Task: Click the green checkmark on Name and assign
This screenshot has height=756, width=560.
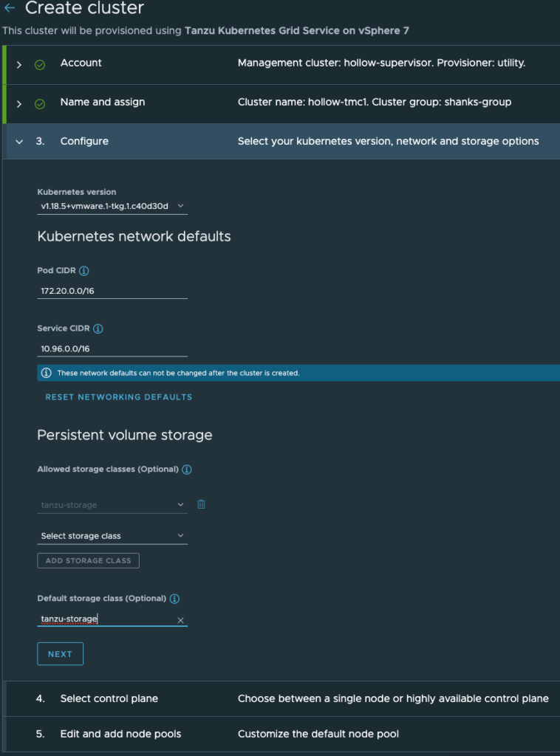Action: (40, 103)
